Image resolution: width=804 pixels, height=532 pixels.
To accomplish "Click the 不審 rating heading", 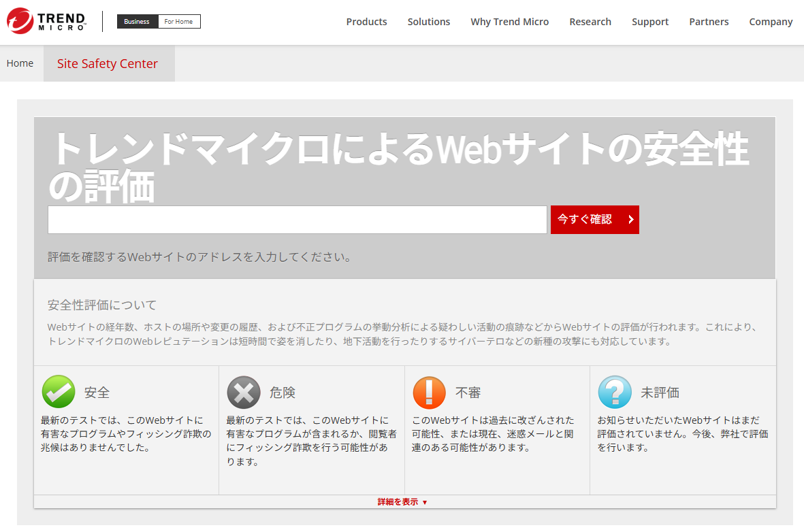I will pos(468,393).
